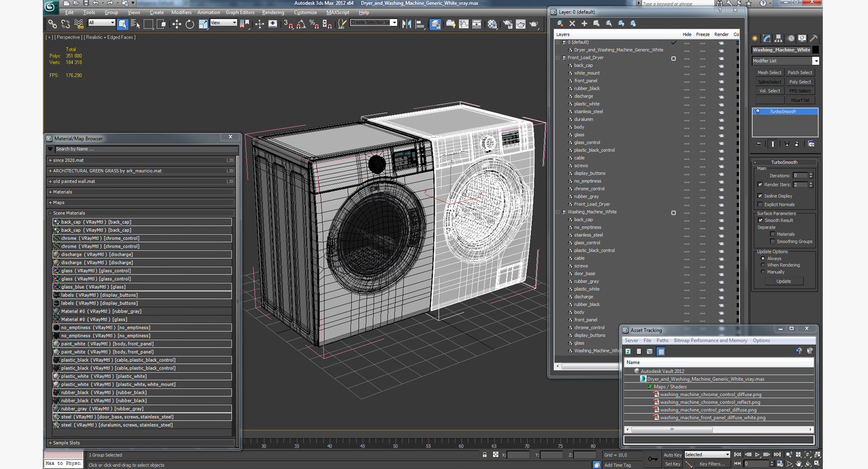Open the Manage Layers toolbar icon

tap(435, 24)
